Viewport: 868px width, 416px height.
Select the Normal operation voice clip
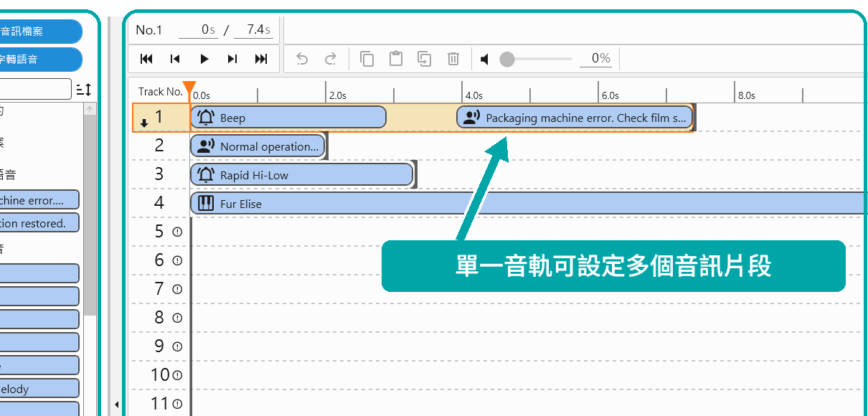tap(258, 146)
